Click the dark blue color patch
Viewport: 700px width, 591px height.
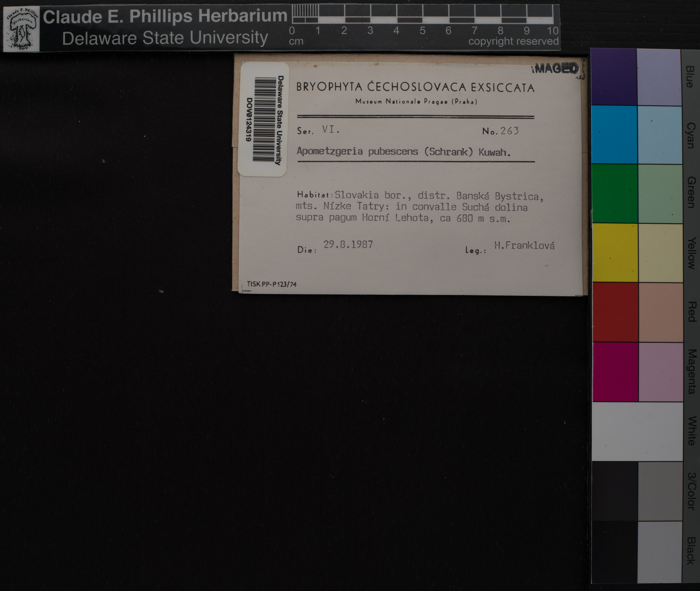(x=614, y=77)
